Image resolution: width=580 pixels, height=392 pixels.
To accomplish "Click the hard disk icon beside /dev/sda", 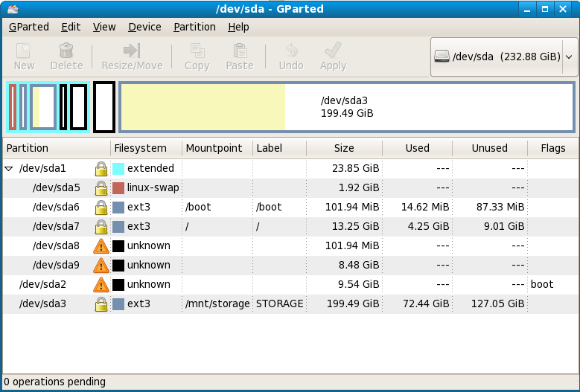I will tap(442, 57).
